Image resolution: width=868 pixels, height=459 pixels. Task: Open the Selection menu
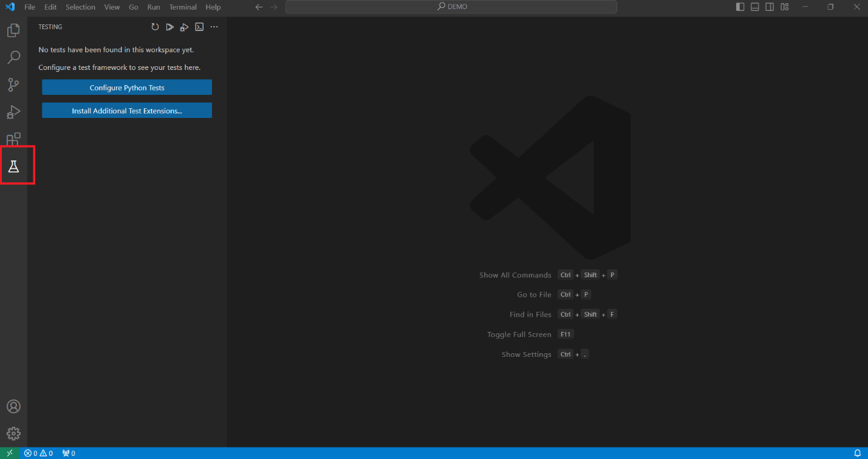80,7
